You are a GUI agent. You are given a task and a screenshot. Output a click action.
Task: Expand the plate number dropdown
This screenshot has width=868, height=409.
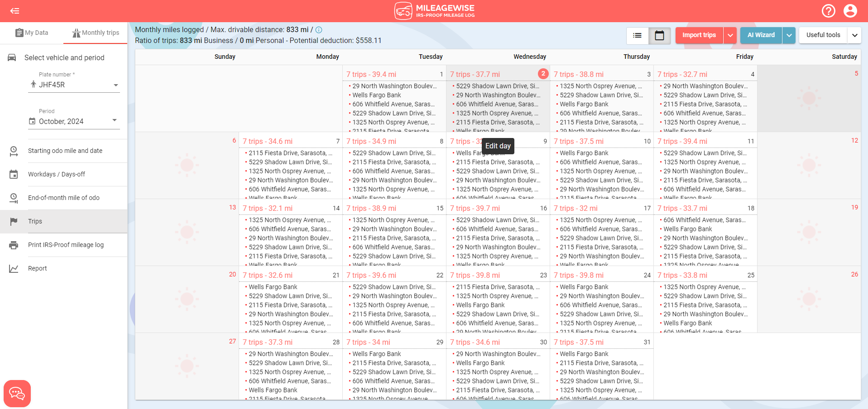tap(116, 85)
